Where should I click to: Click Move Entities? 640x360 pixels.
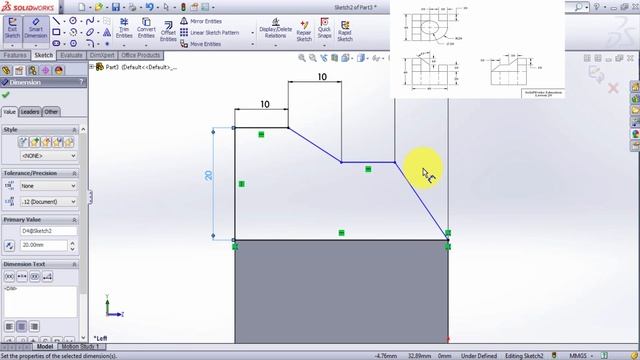pos(200,44)
